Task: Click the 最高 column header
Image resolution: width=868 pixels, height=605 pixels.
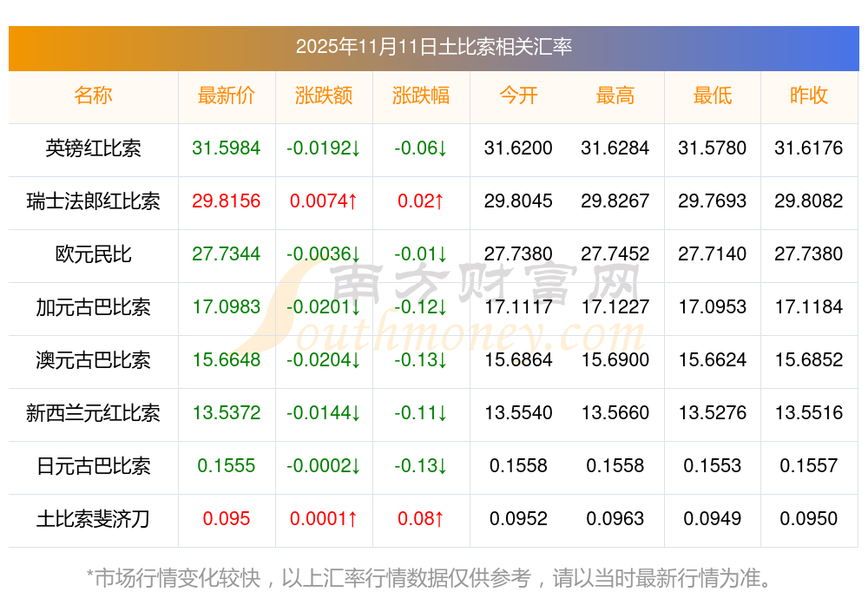Action: [615, 95]
